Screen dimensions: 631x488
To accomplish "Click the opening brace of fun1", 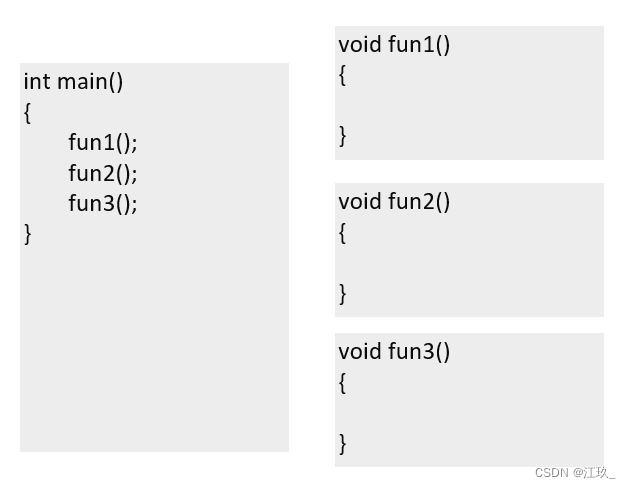I will (343, 75).
